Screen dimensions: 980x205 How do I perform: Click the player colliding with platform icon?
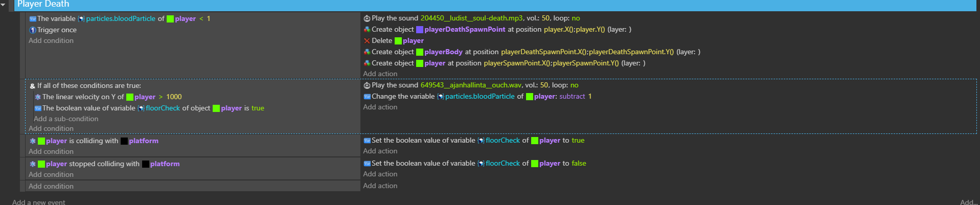(x=33, y=141)
